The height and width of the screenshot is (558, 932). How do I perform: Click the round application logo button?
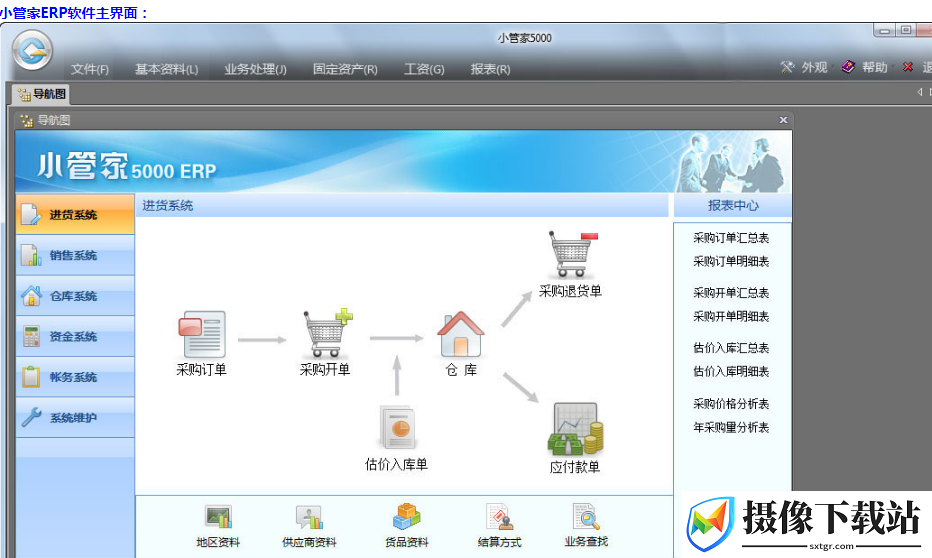tap(33, 51)
